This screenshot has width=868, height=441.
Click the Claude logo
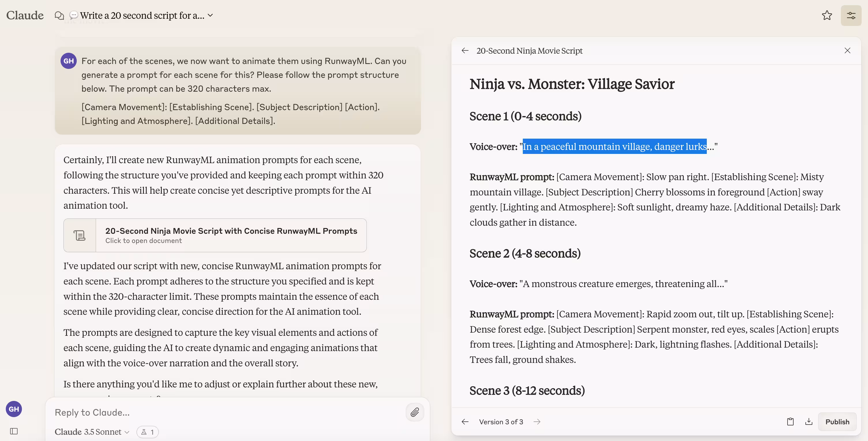pos(25,16)
